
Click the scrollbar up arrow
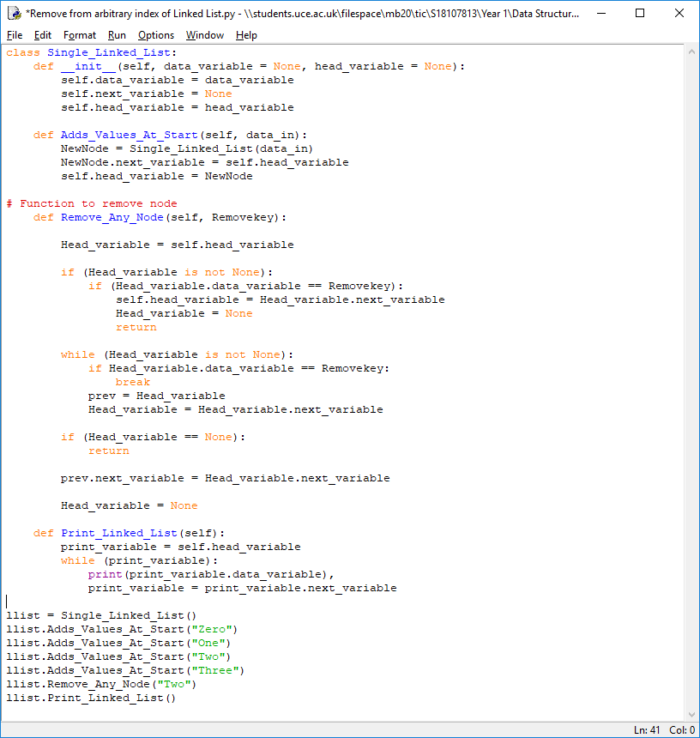click(x=691, y=51)
